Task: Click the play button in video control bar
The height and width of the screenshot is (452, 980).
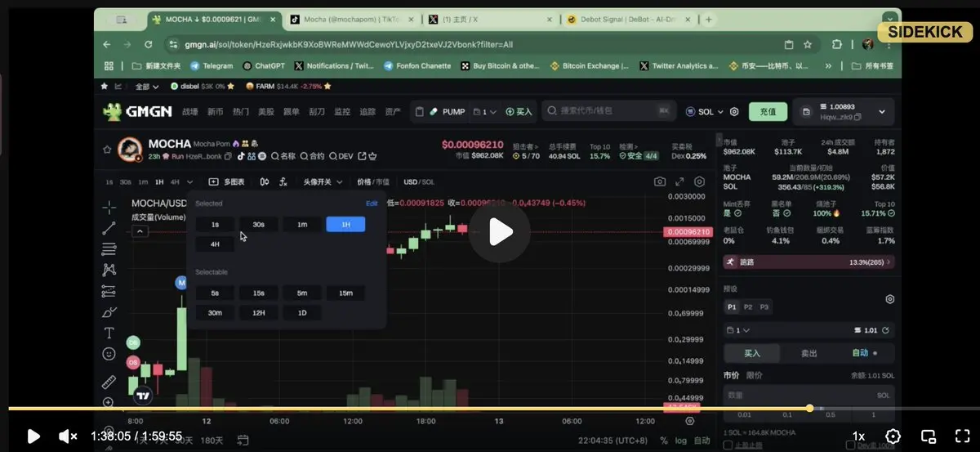Action: pyautogui.click(x=33, y=436)
